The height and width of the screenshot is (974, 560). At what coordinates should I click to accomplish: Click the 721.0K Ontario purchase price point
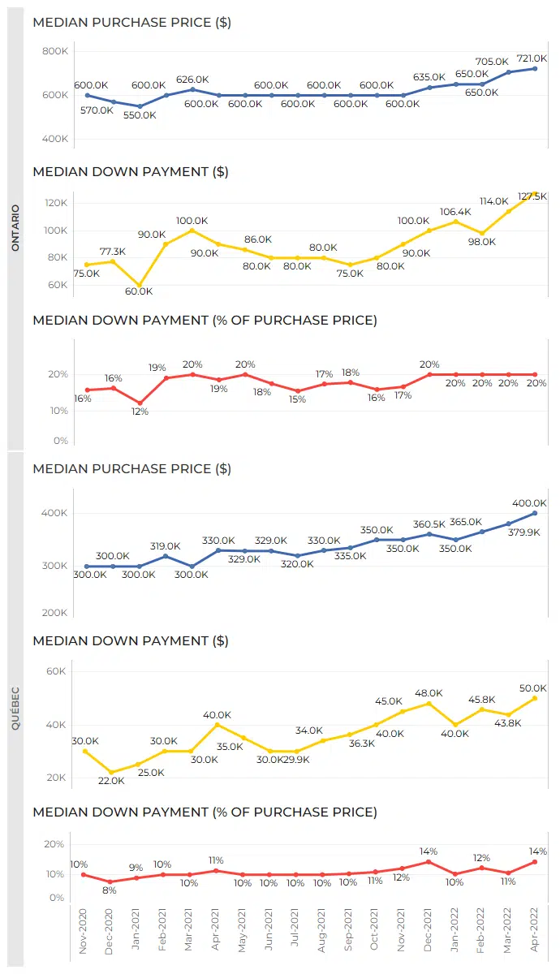coord(535,68)
